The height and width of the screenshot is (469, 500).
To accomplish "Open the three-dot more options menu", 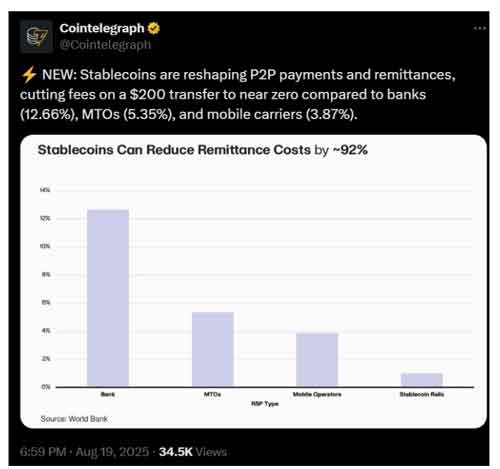I will 480,29.
